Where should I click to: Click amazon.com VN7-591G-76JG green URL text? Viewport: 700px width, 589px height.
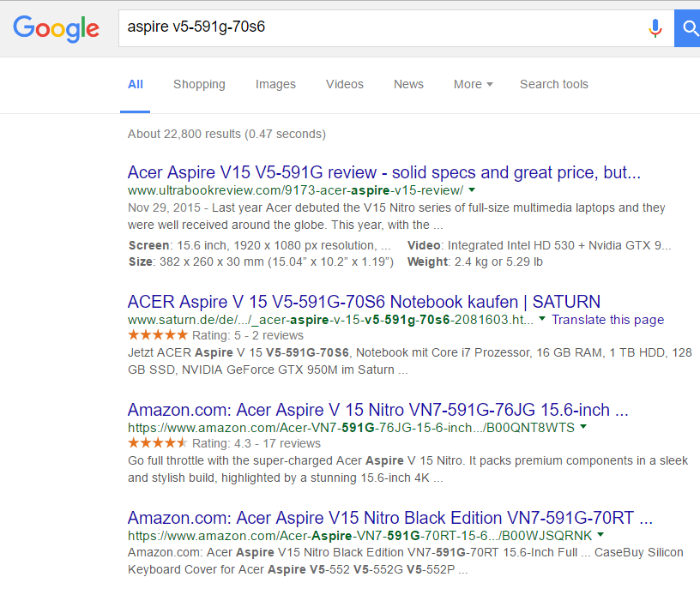click(x=351, y=428)
